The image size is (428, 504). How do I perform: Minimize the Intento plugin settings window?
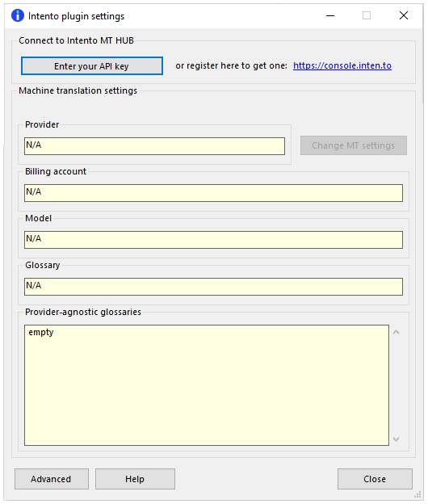[x=330, y=15]
